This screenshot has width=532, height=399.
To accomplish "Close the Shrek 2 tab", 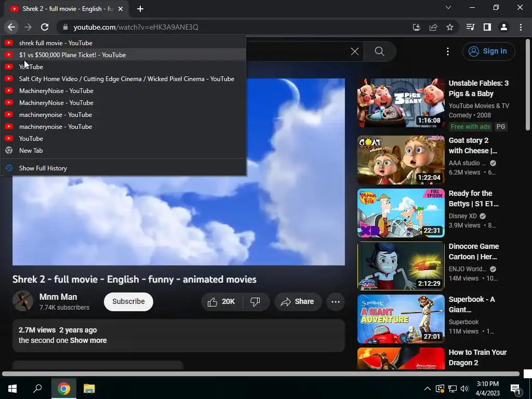I will pyautogui.click(x=121, y=9).
